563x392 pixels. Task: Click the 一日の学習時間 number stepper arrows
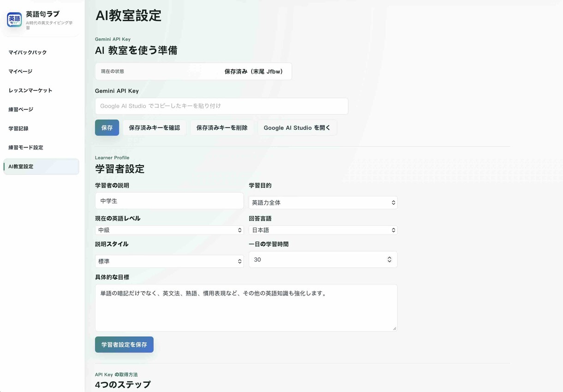click(x=389, y=260)
